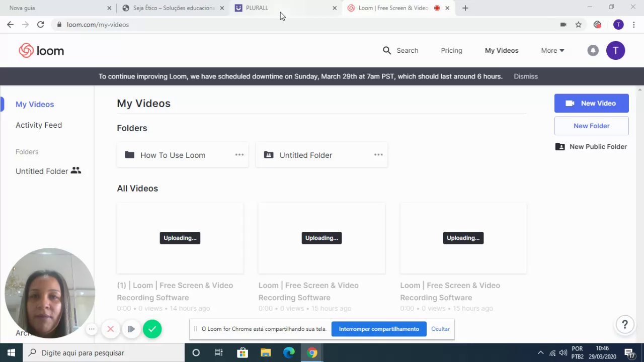644x362 pixels.
Task: Open Windows Start menu
Action: tap(11, 352)
